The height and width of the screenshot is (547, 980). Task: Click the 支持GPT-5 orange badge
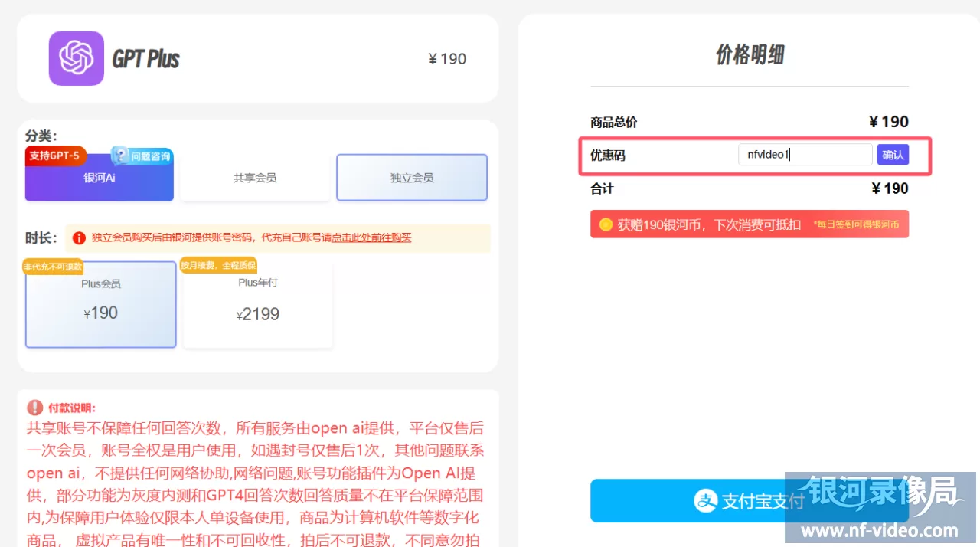click(55, 156)
